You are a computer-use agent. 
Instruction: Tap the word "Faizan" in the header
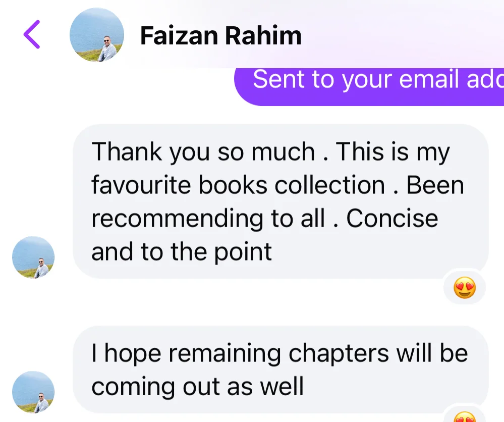pos(178,35)
